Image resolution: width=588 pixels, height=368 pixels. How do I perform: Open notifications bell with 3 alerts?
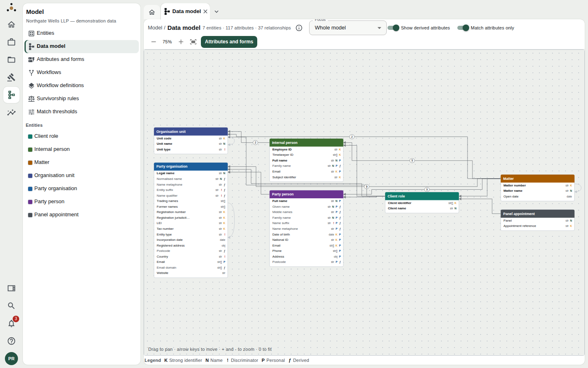click(x=11, y=323)
